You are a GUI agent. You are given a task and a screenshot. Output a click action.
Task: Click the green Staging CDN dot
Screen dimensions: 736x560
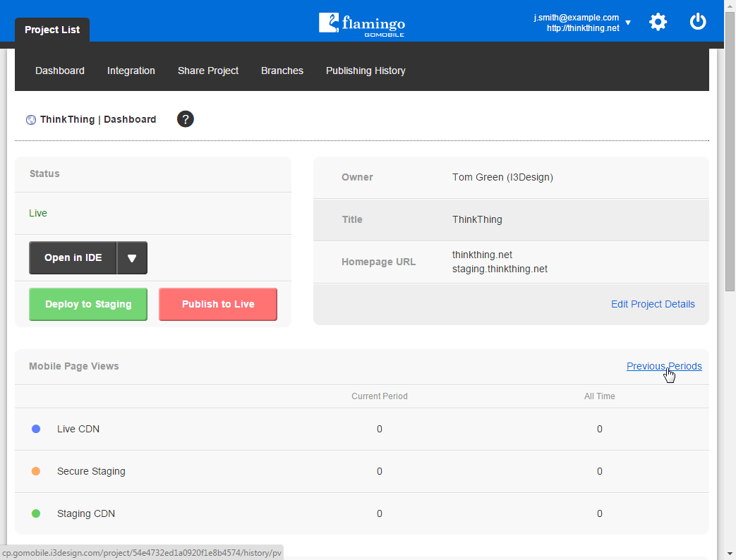pyautogui.click(x=36, y=513)
